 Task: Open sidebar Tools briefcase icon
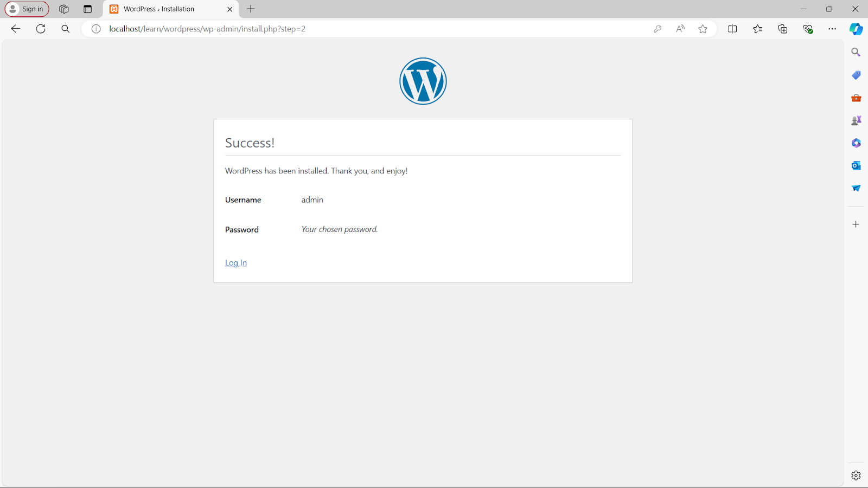point(856,98)
